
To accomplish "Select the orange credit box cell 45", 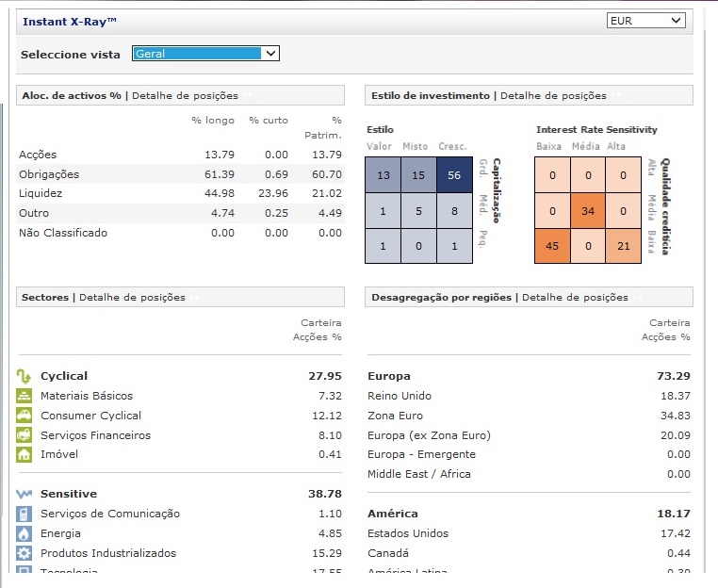I will click(x=552, y=246).
